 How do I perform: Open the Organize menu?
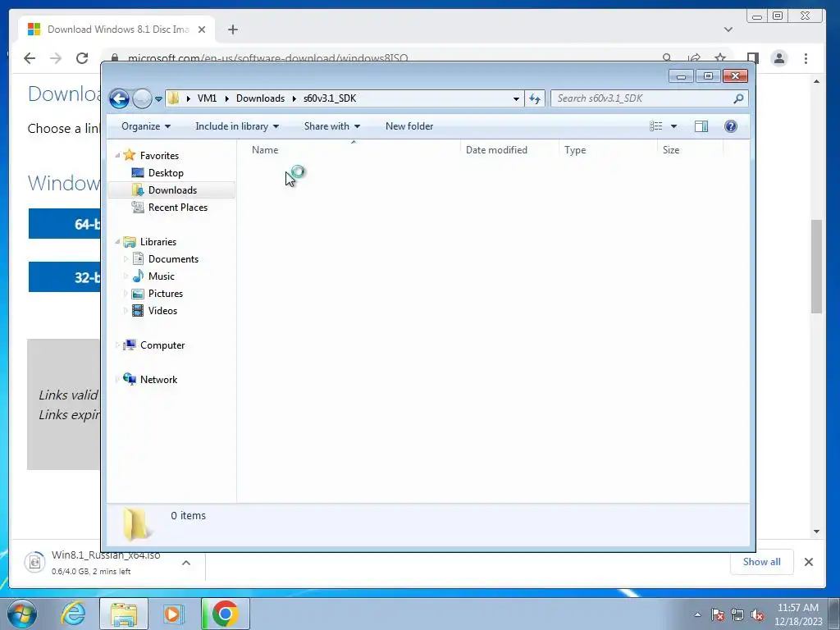coord(146,126)
